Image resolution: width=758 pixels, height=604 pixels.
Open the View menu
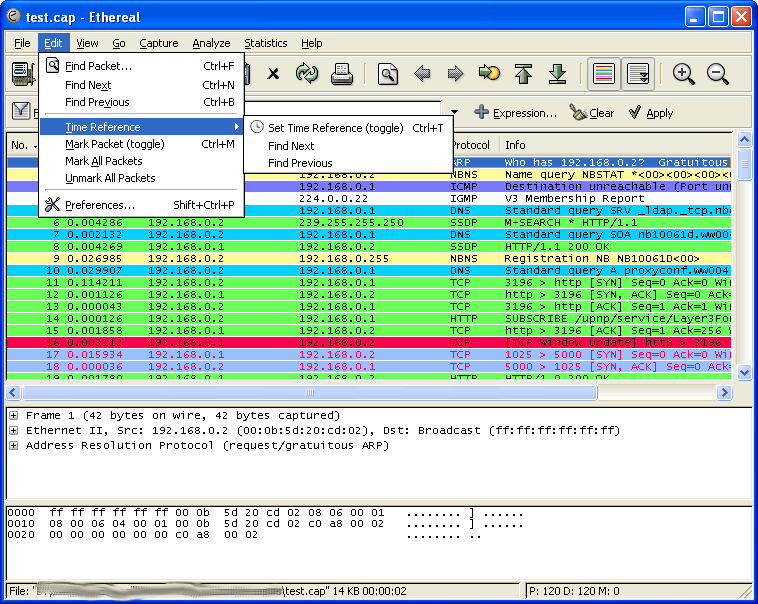tap(87, 43)
